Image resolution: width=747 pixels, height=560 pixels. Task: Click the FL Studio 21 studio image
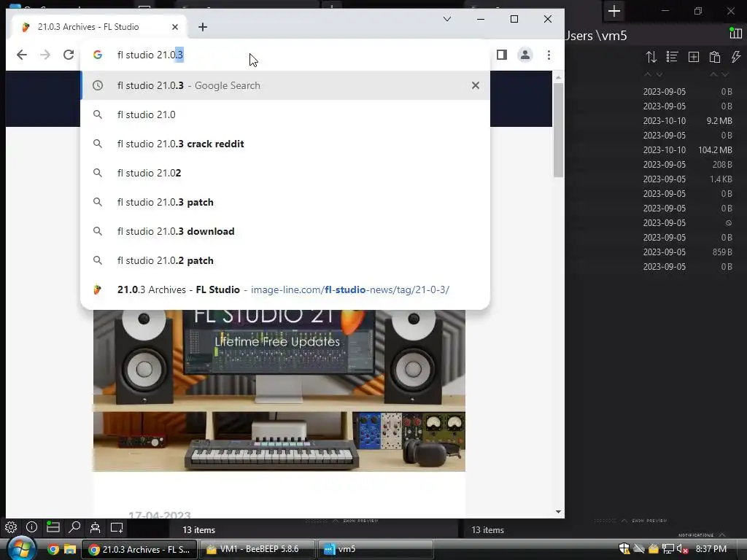(279, 391)
